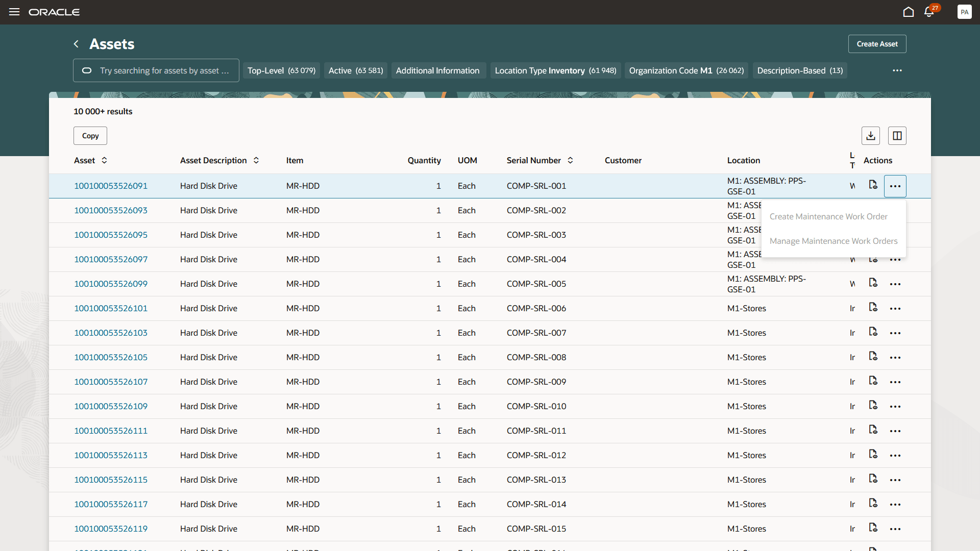Toggle Organization Code M1 filter chip

[x=686, y=70]
